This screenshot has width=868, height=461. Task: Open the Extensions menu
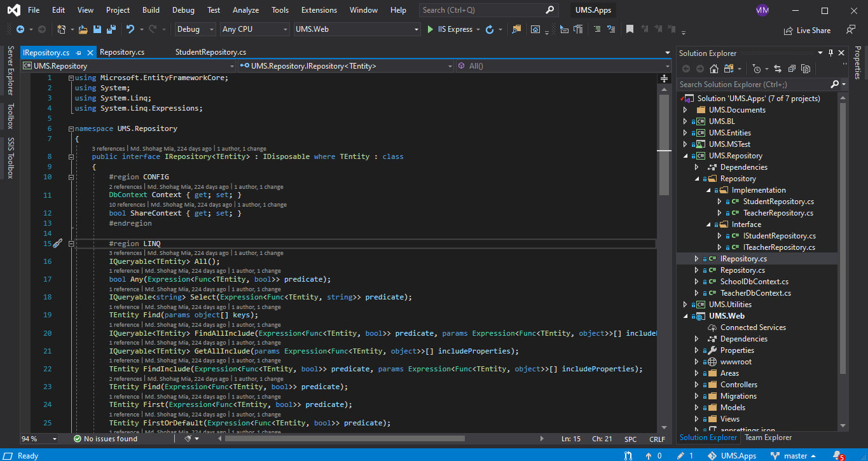pyautogui.click(x=319, y=10)
